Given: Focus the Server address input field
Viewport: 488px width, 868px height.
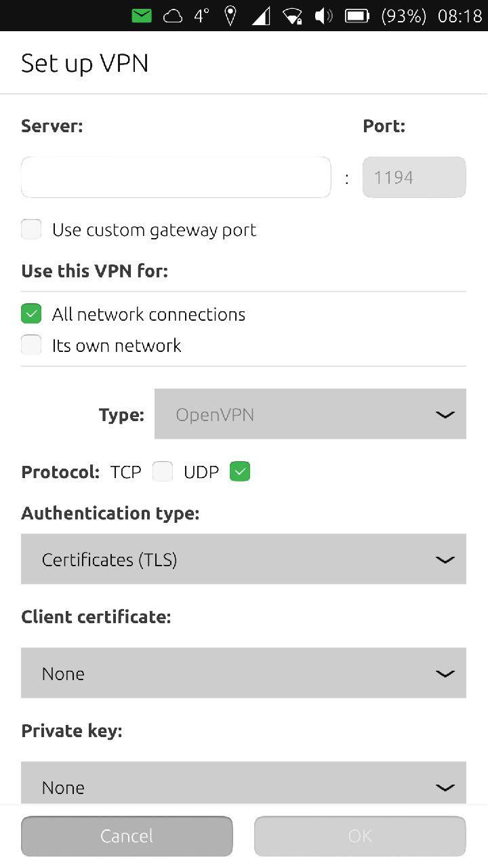Looking at the screenshot, I should coord(176,177).
